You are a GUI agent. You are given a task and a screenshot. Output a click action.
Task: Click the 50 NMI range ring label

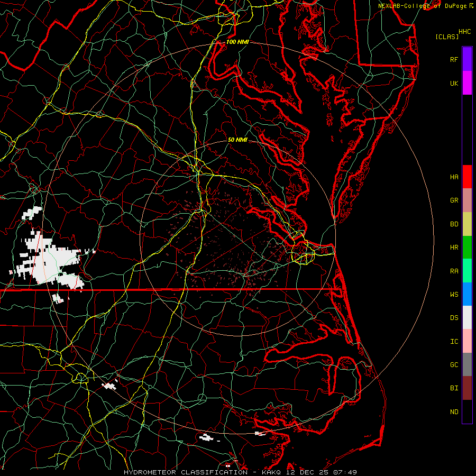point(237,140)
